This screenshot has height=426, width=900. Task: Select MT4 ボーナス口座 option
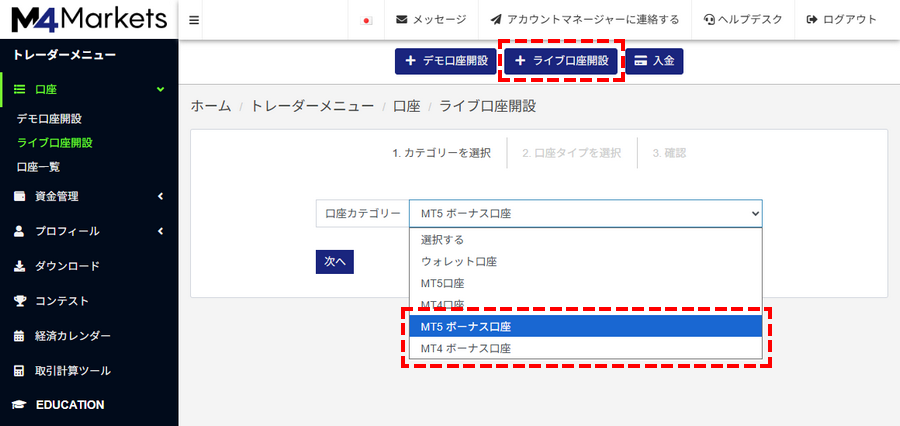pos(585,348)
